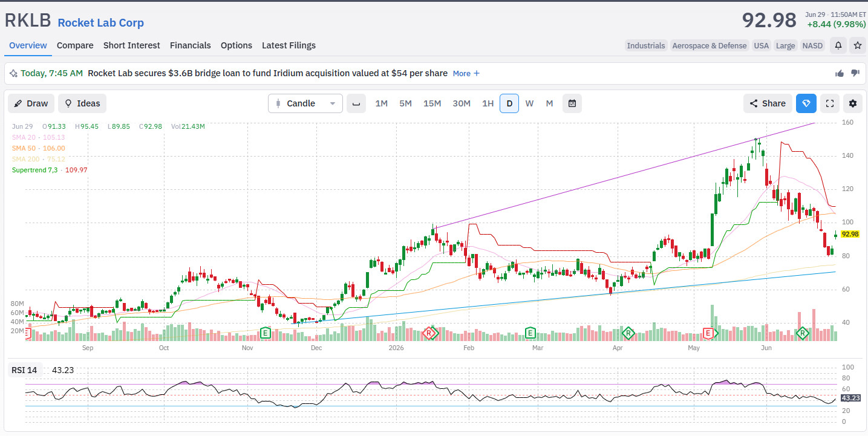Viewport: 868px width, 436px height.
Task: Add RKLB to favorites with star icon
Action: coord(857,45)
